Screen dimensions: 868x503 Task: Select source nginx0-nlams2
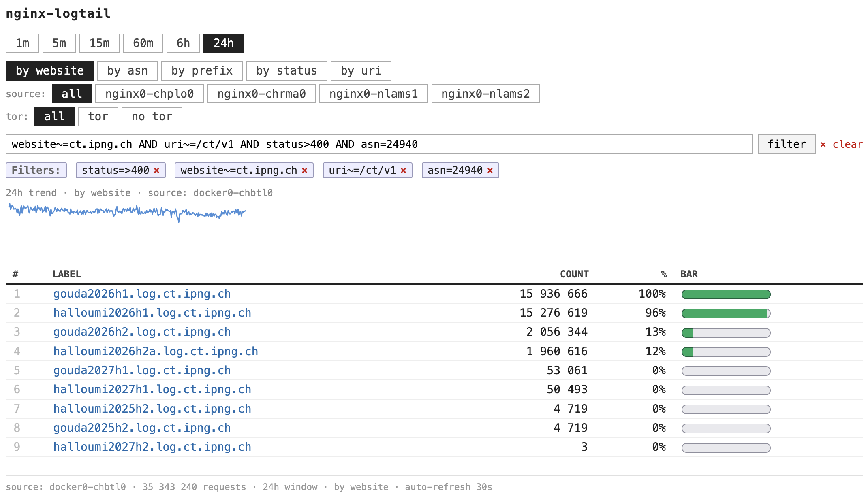485,94
